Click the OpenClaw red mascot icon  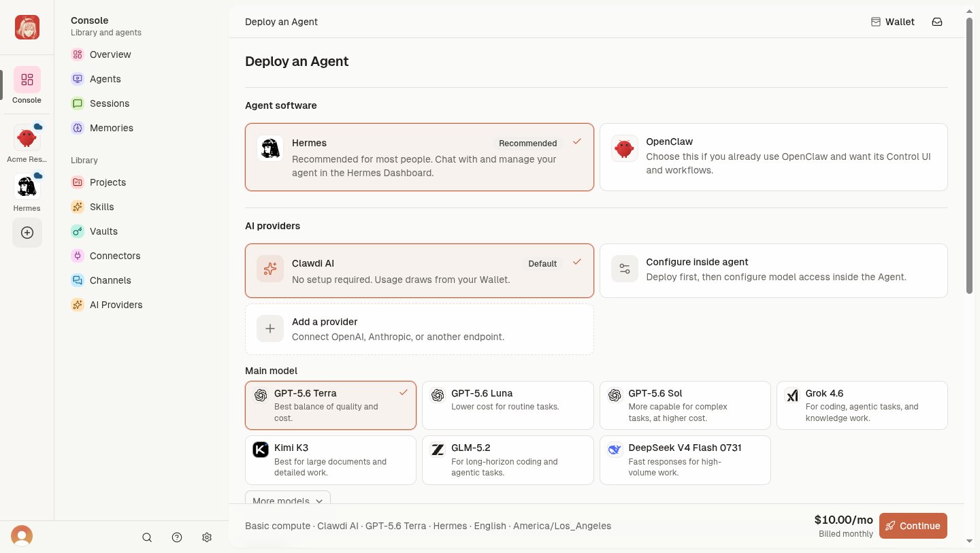pos(624,148)
